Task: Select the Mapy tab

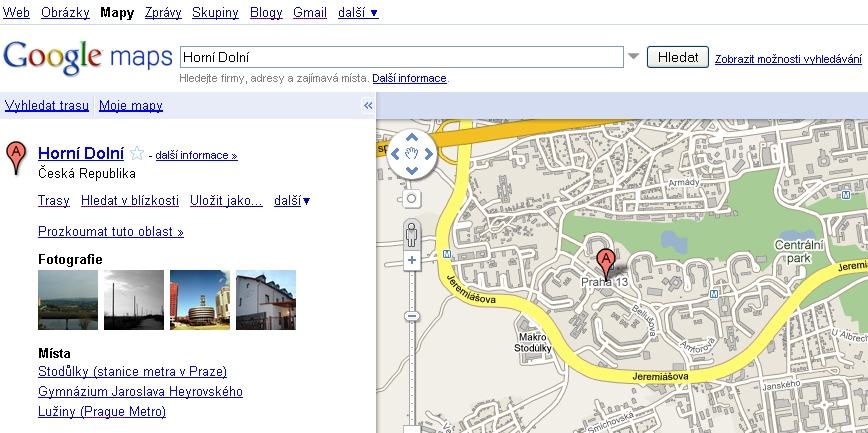Action: (x=117, y=12)
